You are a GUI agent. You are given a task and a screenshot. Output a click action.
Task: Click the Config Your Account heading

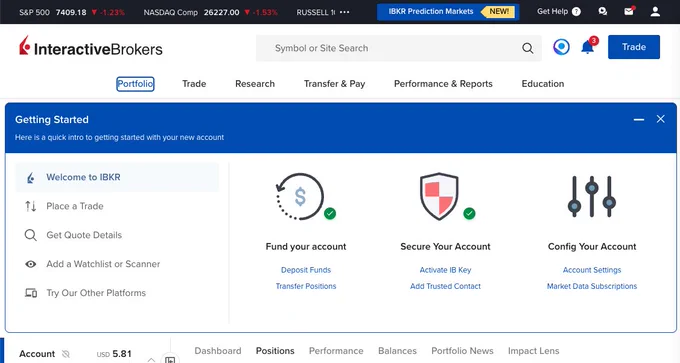[592, 247]
